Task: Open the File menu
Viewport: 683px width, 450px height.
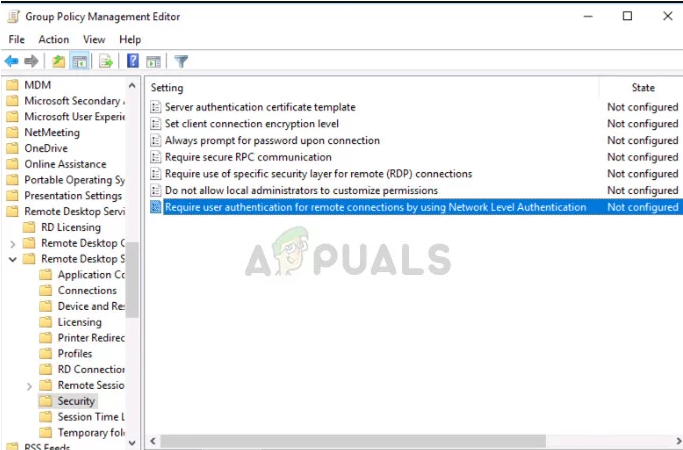Action: (x=17, y=40)
